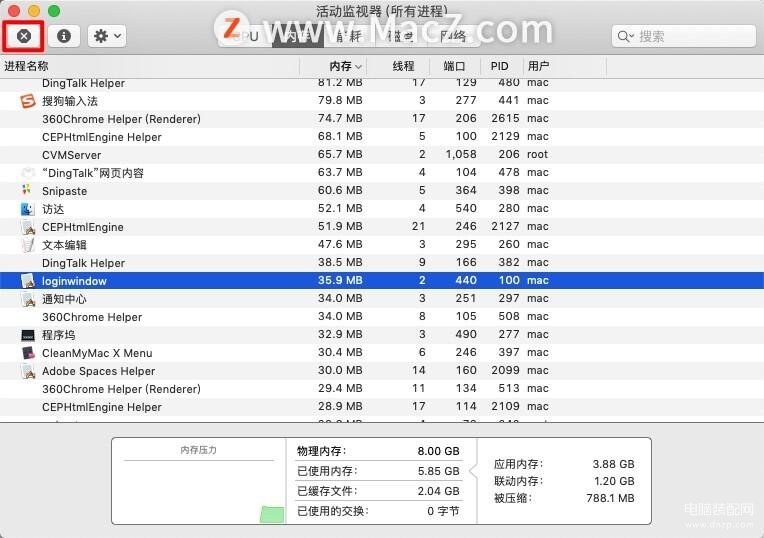Screen dimensions: 764x538
Task: Switch to the CPU tab
Action: (x=243, y=36)
